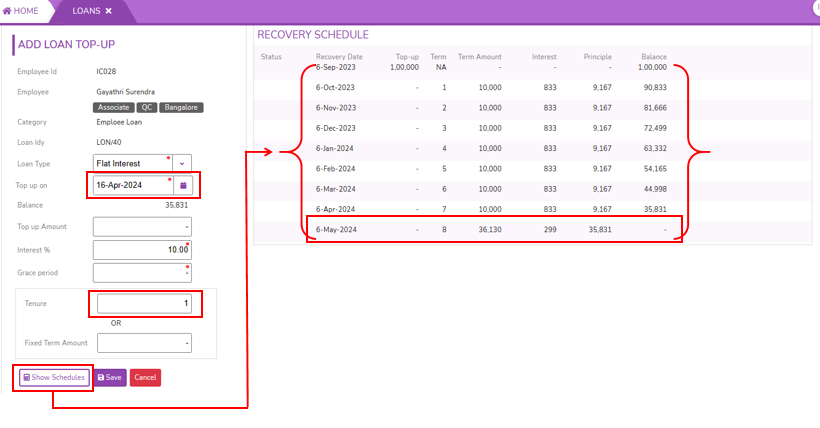Switch to the LOANS tab
820x428 pixels.
pos(86,10)
